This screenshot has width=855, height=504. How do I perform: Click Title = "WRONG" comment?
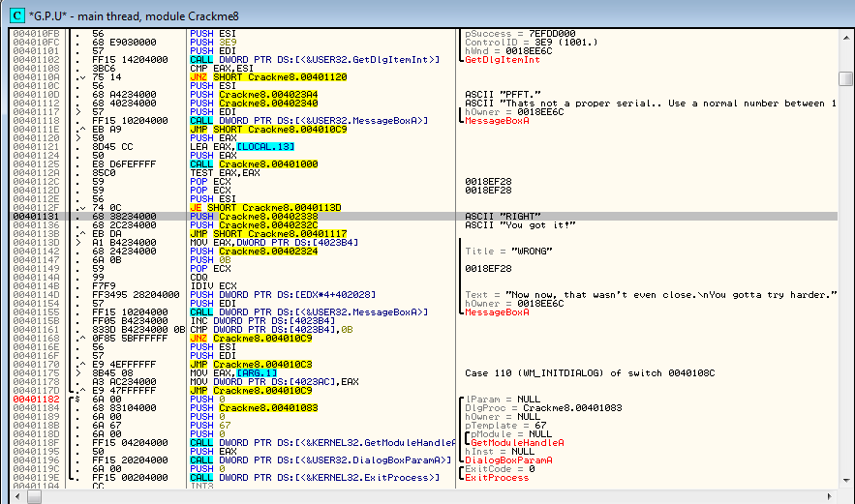[x=508, y=252]
